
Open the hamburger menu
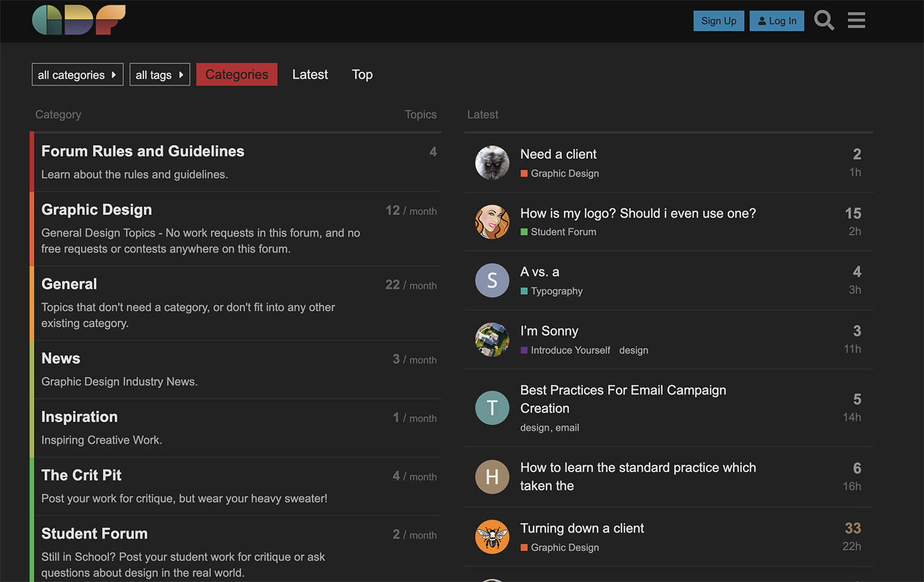[x=856, y=20]
